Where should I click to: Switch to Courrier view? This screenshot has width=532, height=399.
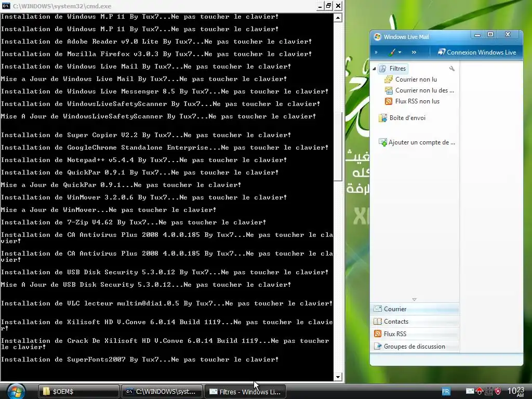coord(415,309)
